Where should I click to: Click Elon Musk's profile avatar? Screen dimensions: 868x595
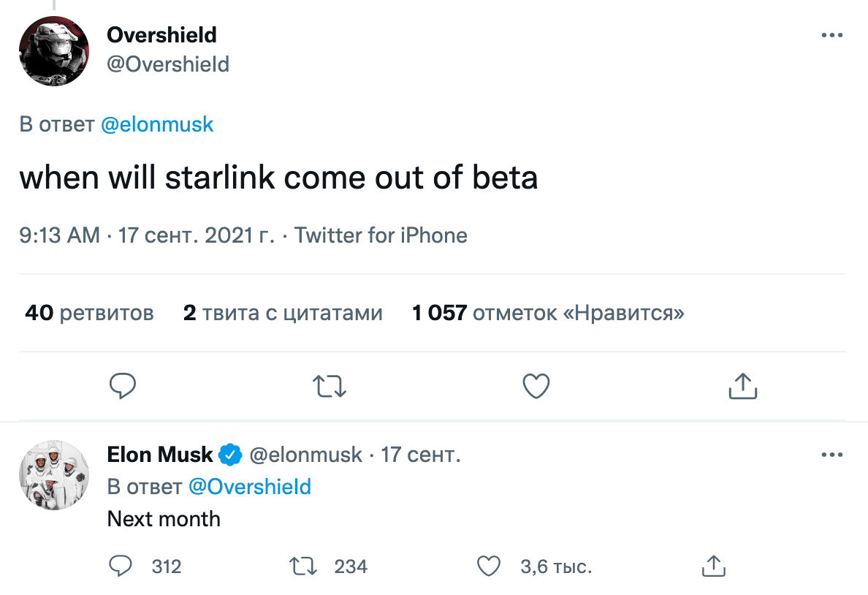pyautogui.click(x=53, y=475)
